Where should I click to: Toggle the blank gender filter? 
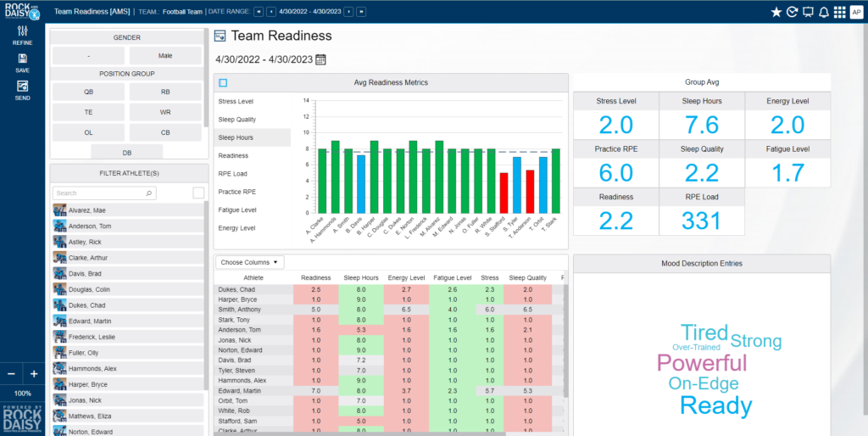[88, 55]
